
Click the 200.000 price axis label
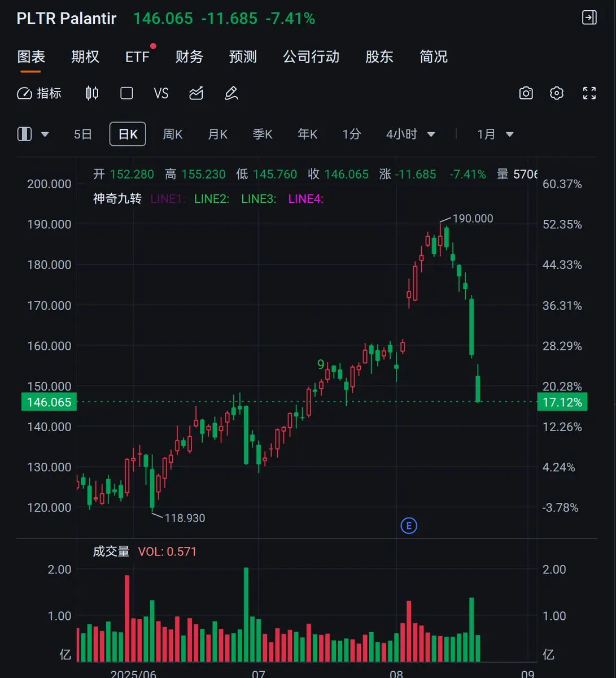coord(49,184)
